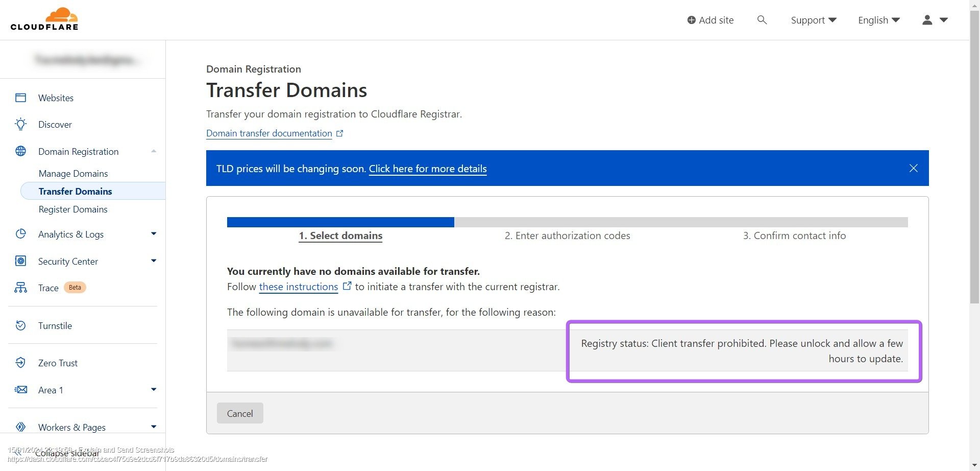Select Transfer Domains in sidebar
This screenshot has height=471, width=980.
[92, 191]
